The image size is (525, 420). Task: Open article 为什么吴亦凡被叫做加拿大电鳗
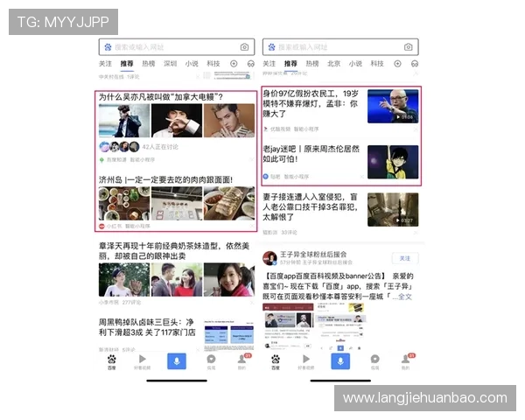click(x=161, y=97)
